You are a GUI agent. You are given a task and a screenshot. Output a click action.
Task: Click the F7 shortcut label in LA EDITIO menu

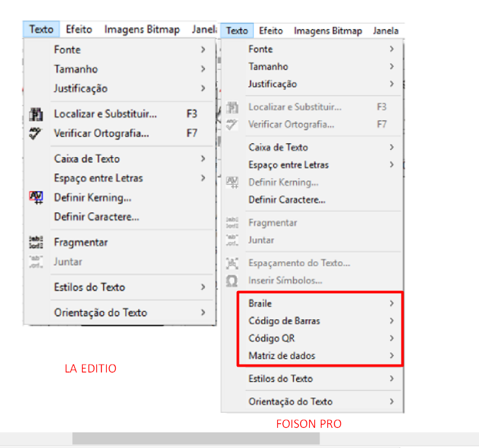pos(192,133)
